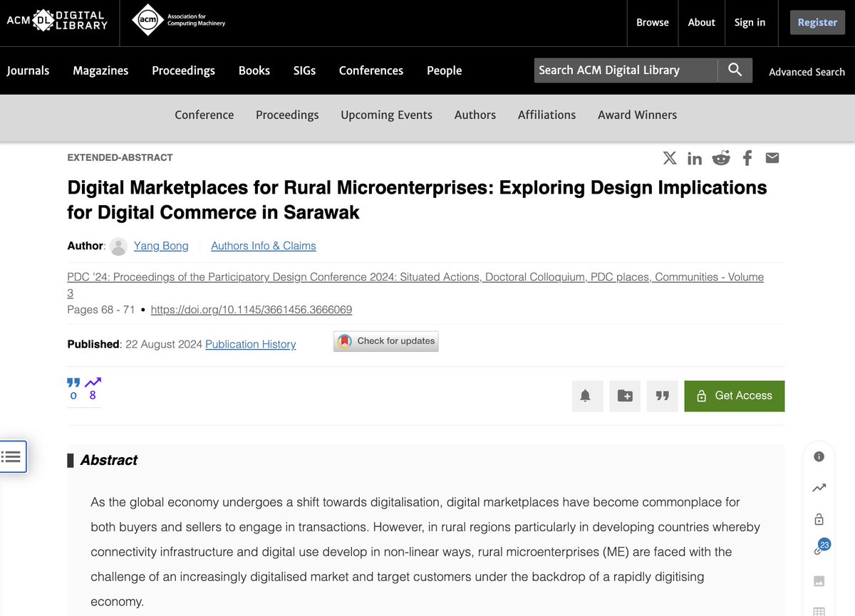Click the EXTENDED-ABSTRACT label
Image resolution: width=855 pixels, height=616 pixels.
click(x=120, y=157)
